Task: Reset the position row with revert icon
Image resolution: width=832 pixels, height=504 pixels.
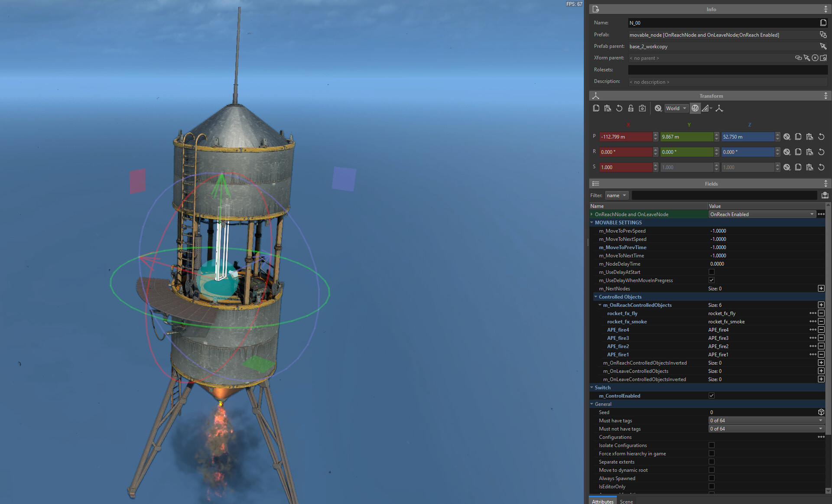Action: click(x=821, y=137)
